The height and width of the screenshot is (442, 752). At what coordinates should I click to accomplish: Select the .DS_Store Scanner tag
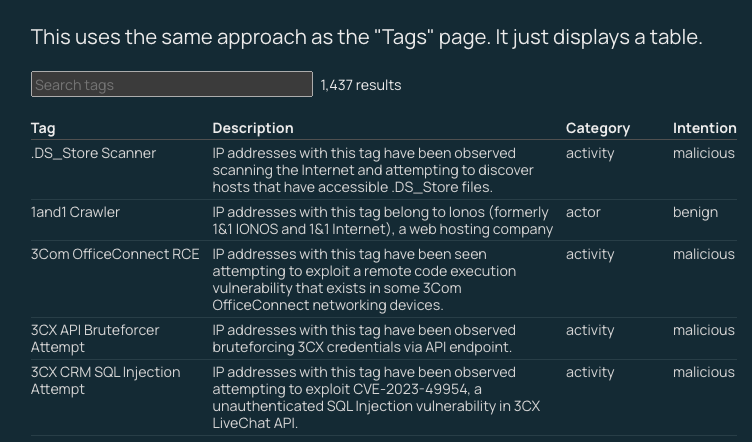click(x=93, y=153)
